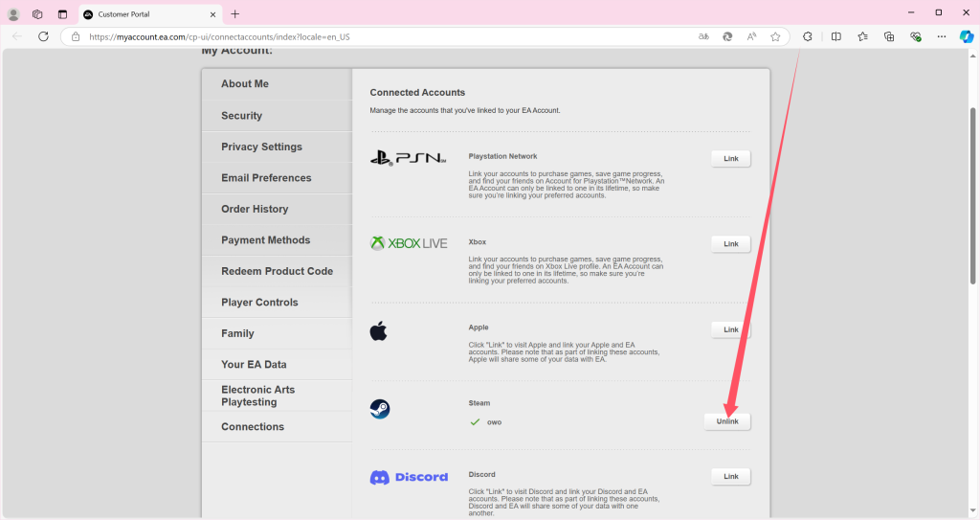
Task: Click the site info lock icon
Action: [x=76, y=37]
